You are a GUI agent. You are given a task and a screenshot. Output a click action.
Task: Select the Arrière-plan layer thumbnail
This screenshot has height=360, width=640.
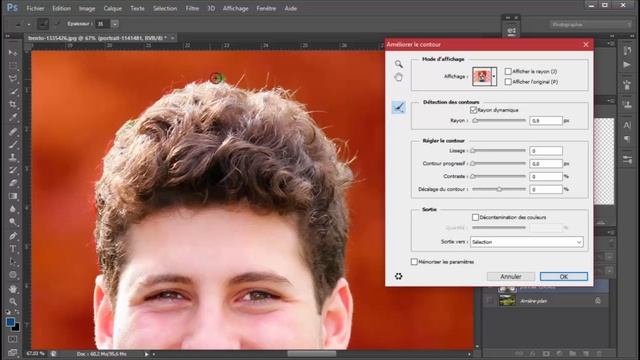(507, 301)
